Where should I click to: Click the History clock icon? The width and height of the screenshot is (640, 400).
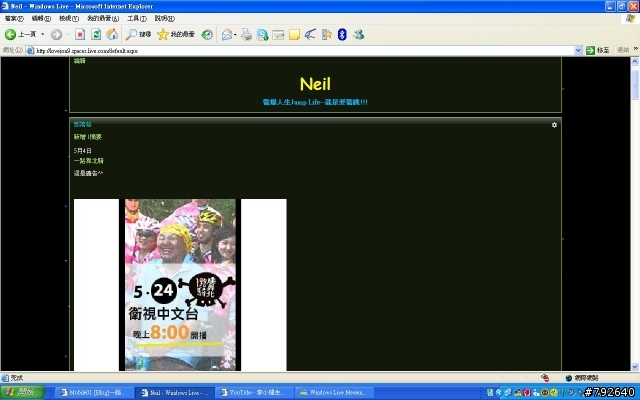(207, 35)
